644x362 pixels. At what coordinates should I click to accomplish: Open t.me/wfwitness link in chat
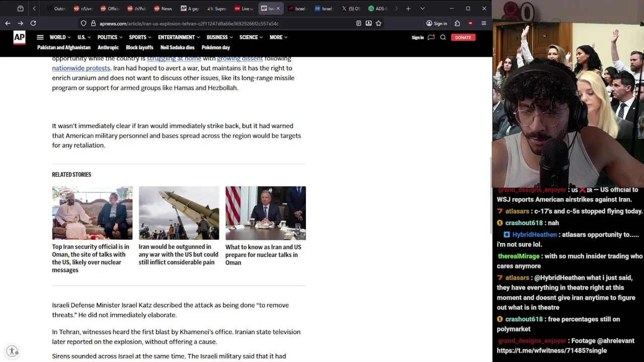point(552,350)
